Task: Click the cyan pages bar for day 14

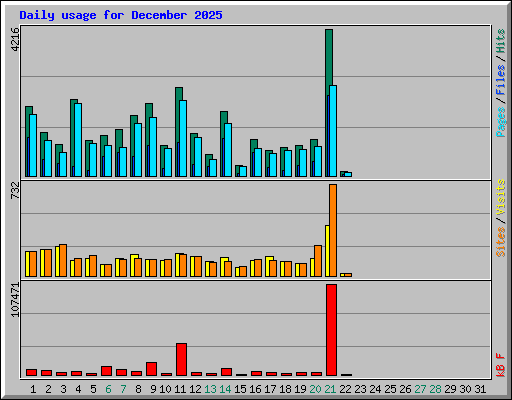Action: coord(228,150)
